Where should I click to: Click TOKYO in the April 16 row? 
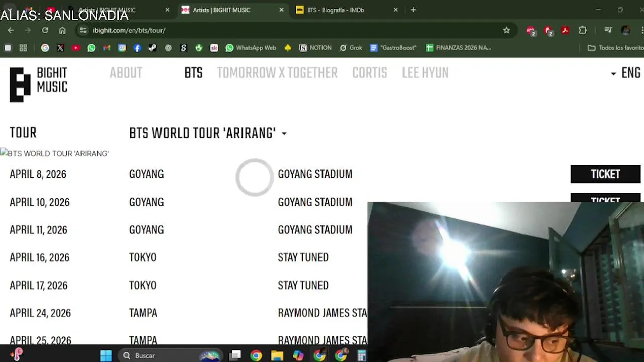[x=143, y=257]
